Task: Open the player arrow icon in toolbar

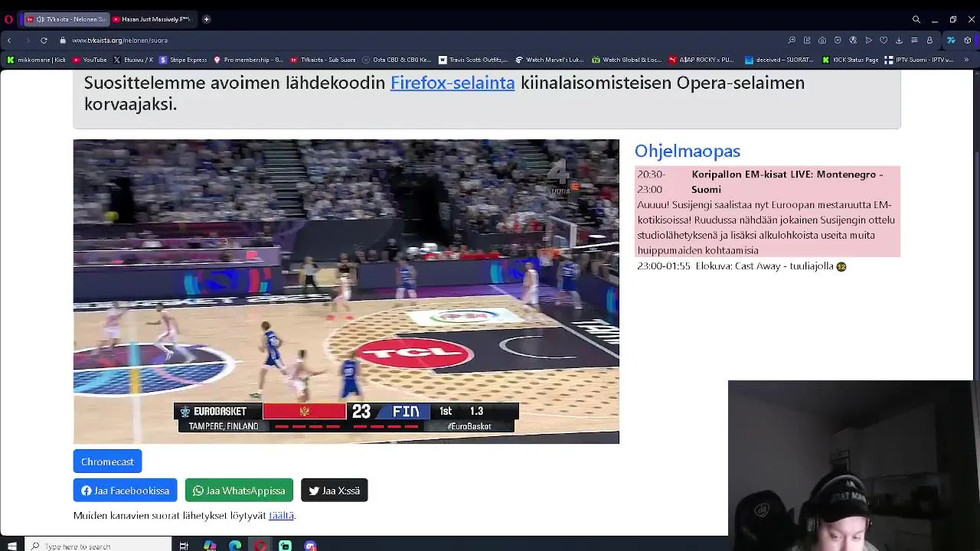Action: 868,40
